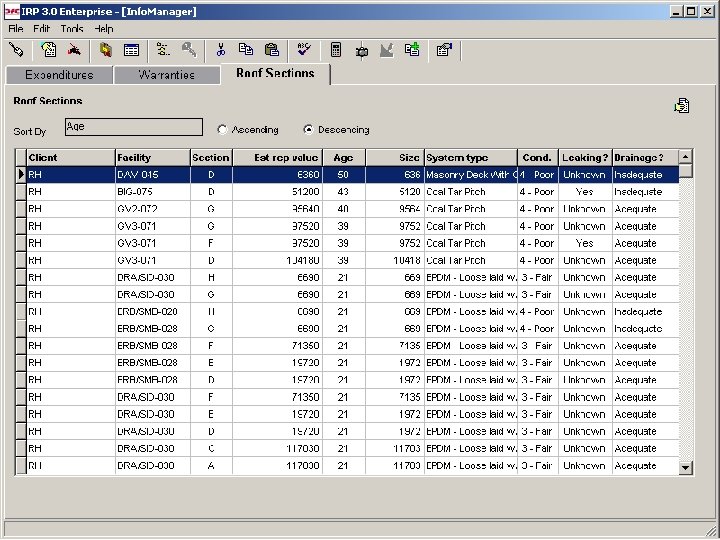This screenshot has height=540, width=720.
Task: Click the Drainage? column header
Action: 645,158
